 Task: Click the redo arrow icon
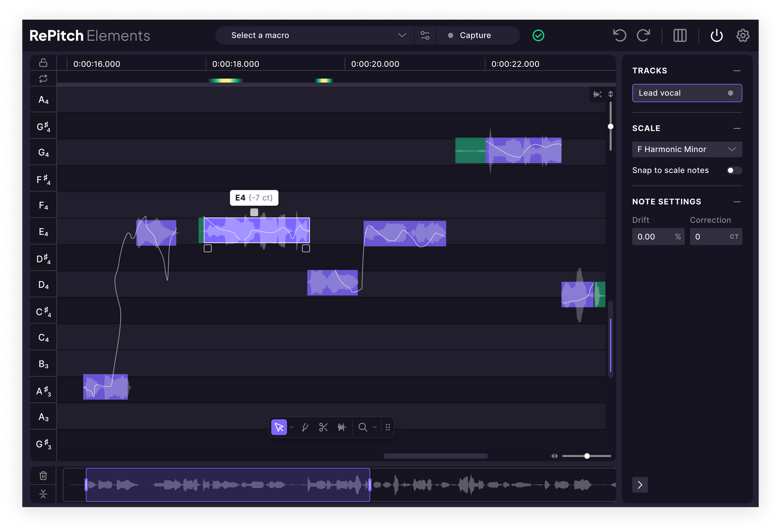click(644, 35)
